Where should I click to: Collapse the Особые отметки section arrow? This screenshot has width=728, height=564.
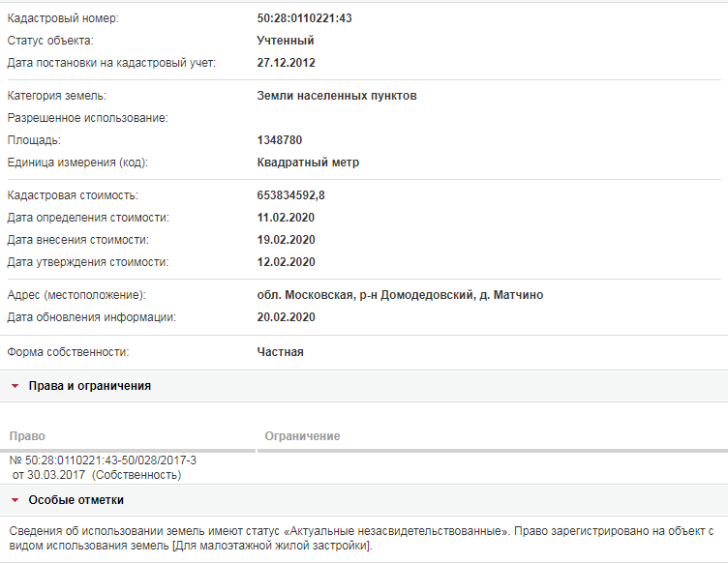click(15, 500)
